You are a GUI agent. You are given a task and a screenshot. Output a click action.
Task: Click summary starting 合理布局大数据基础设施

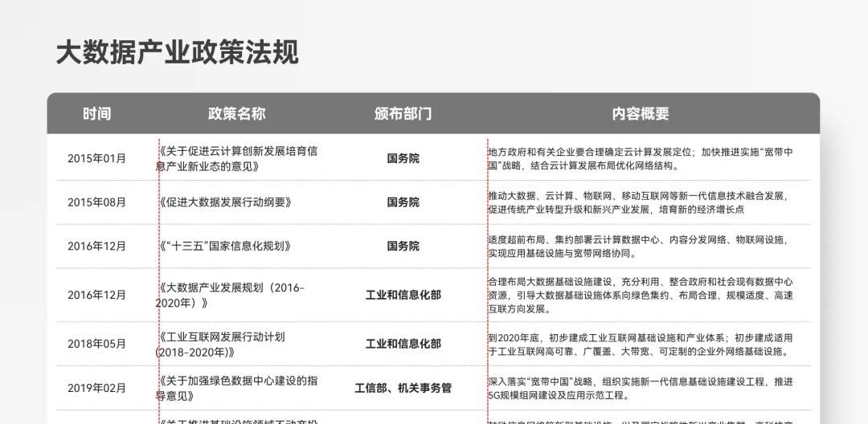click(641, 296)
